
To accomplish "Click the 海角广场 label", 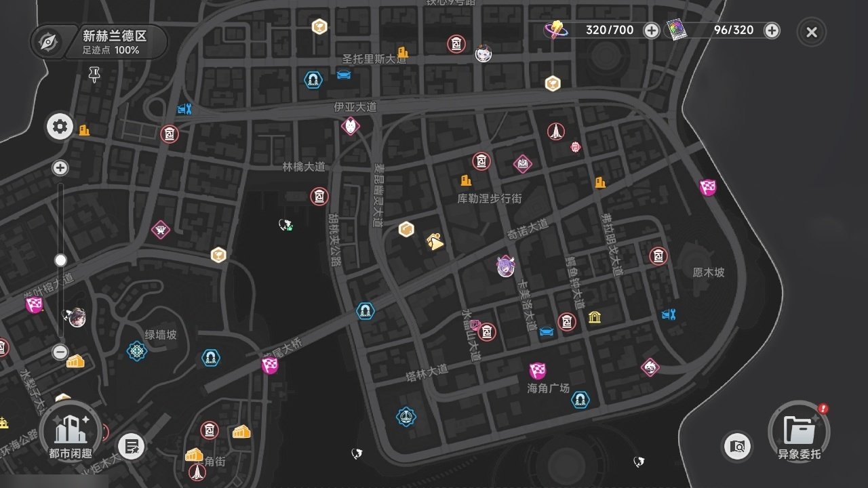I will tap(549, 388).
